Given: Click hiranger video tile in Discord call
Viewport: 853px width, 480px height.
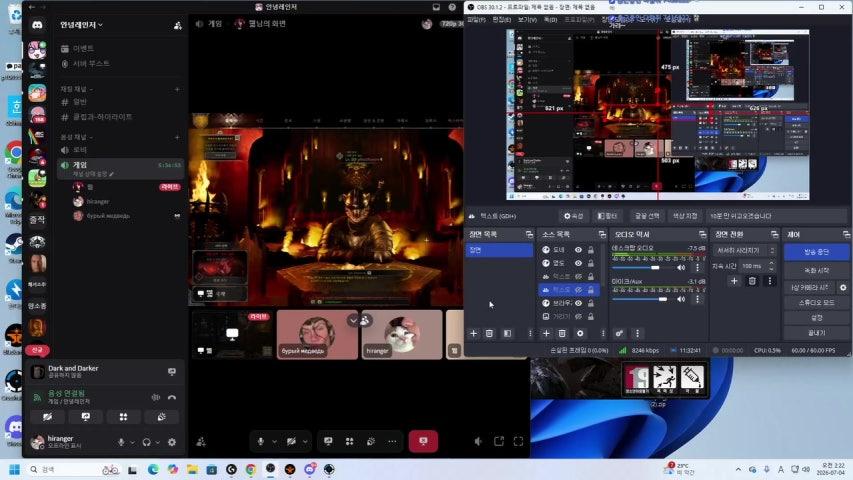Looking at the screenshot, I should pyautogui.click(x=401, y=335).
